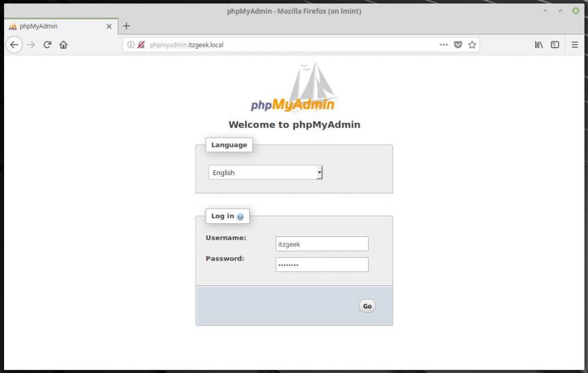Click the Language legend label
Viewport: 588px width, 373px height.
(x=229, y=145)
